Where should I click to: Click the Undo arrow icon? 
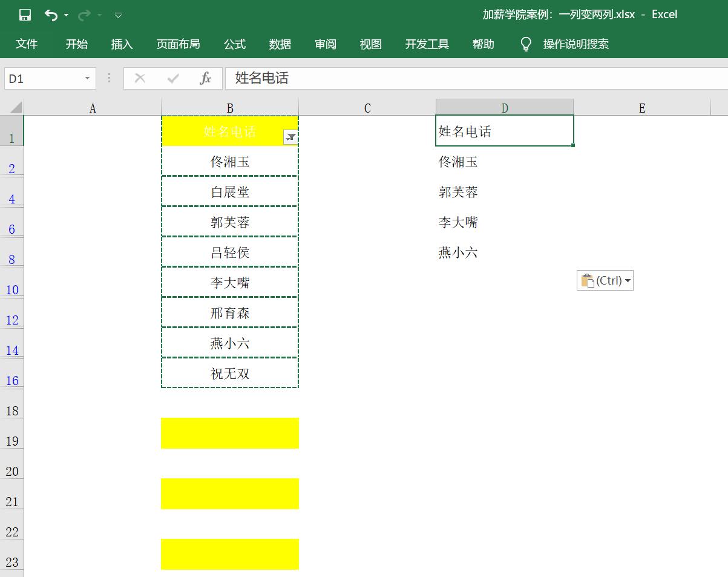(50, 15)
